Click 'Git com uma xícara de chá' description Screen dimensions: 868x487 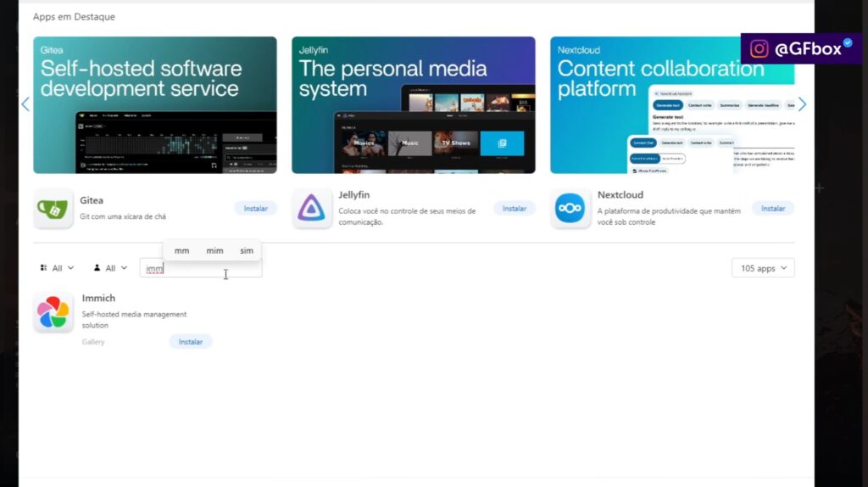pos(123,216)
